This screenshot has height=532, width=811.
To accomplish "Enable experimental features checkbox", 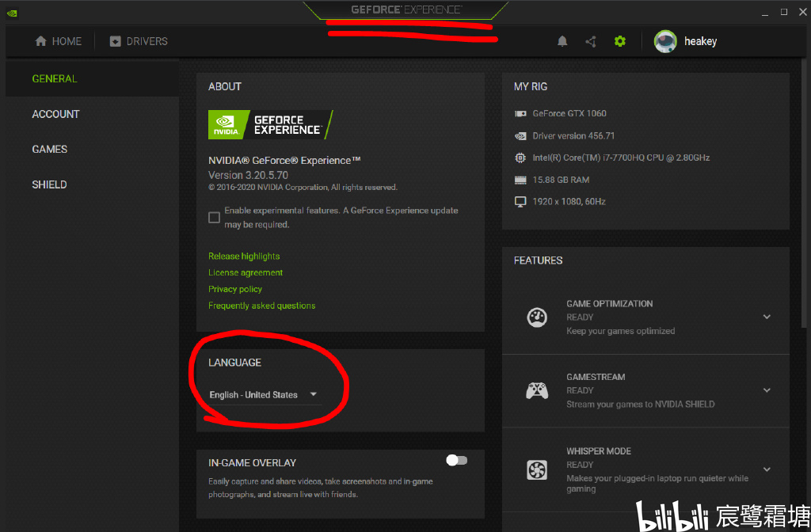I will pos(214,218).
